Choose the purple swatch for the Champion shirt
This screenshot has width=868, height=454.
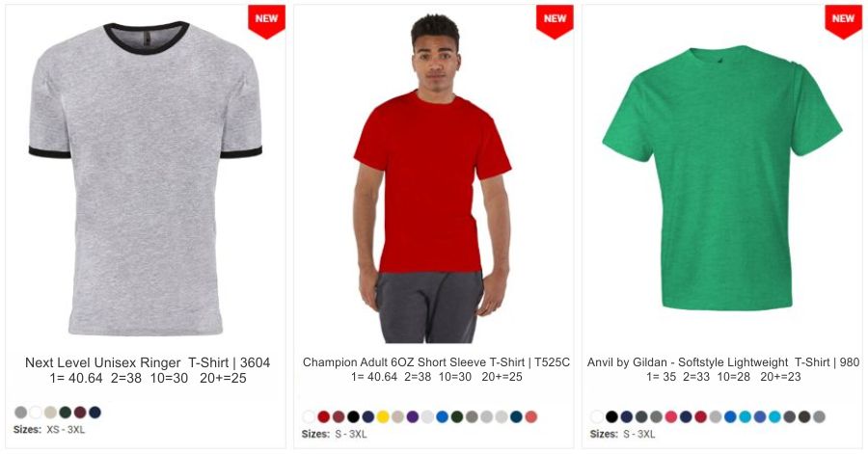[x=413, y=417]
